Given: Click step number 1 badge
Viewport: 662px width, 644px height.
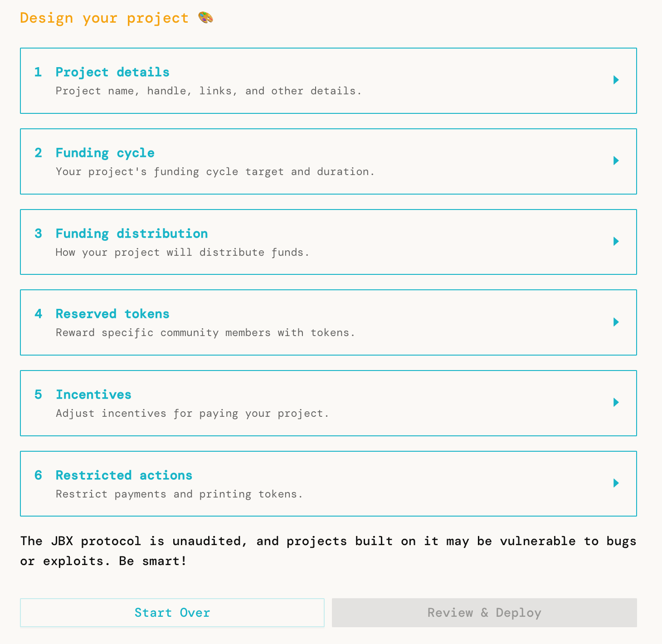Looking at the screenshot, I should coord(38,72).
